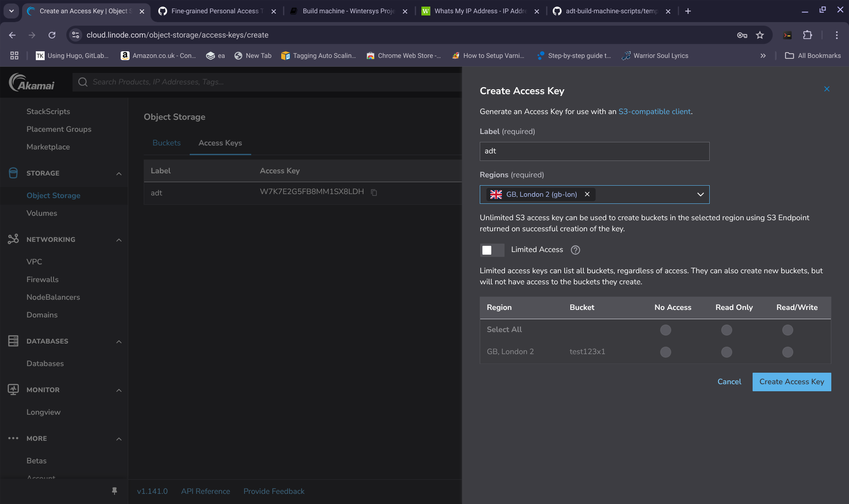Screen dimensions: 849x504
Task: Collapse the NETWORKING sidebar section
Action: pos(119,240)
